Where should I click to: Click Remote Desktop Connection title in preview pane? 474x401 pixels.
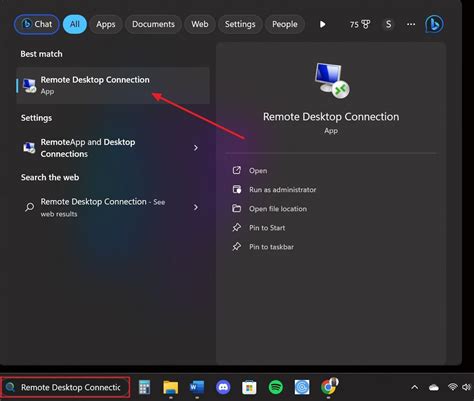pyautogui.click(x=331, y=117)
